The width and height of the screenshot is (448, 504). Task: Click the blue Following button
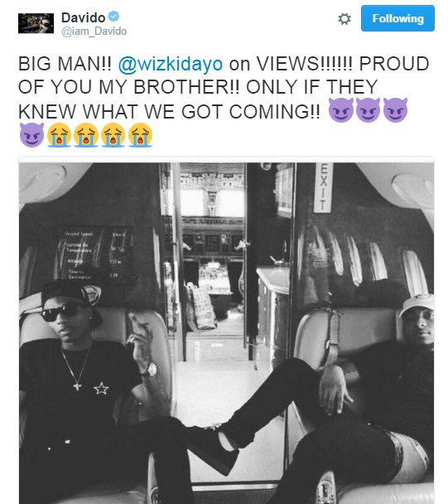tap(397, 18)
